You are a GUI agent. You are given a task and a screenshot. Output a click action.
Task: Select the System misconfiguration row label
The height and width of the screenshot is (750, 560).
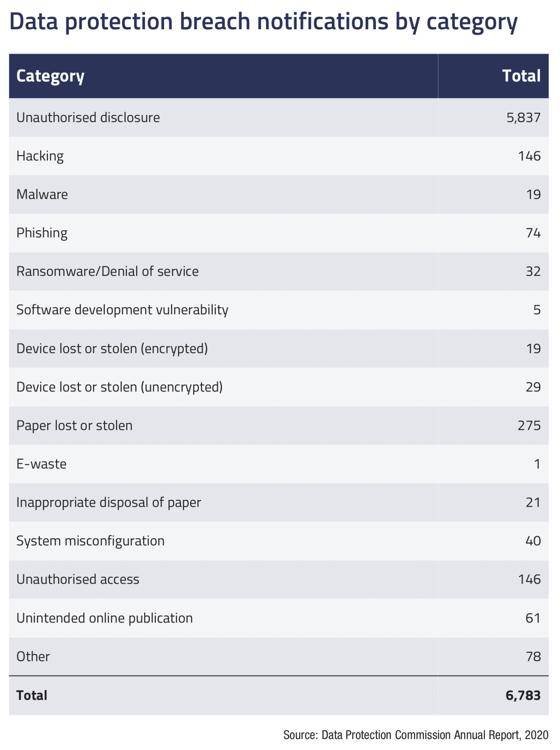[x=90, y=541]
